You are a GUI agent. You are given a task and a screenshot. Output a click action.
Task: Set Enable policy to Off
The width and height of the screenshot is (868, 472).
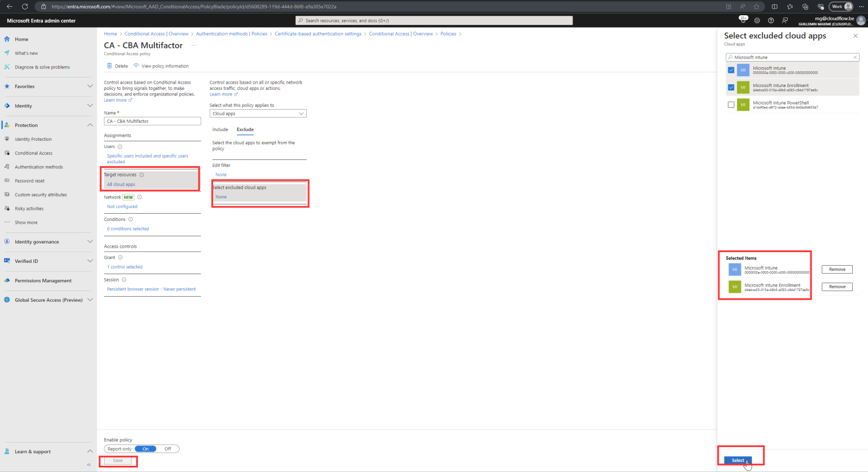[x=167, y=448]
